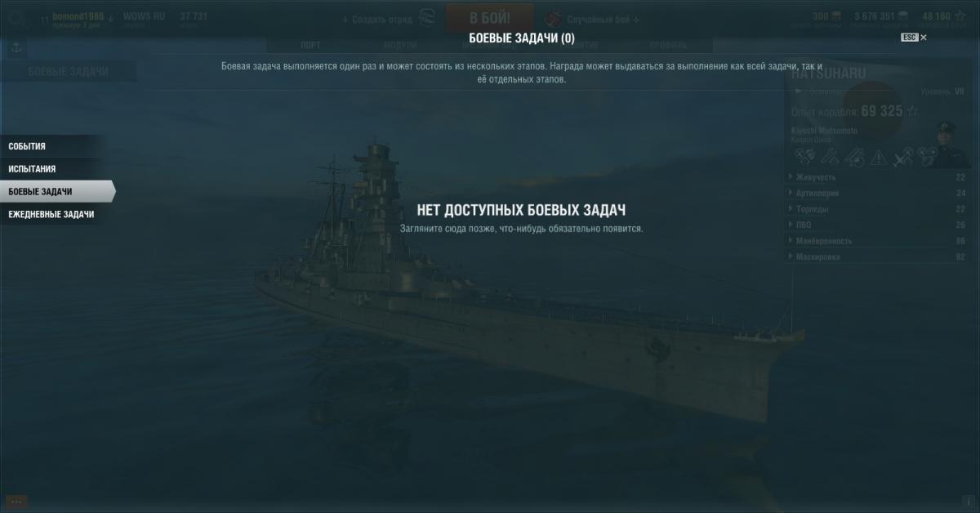
Task: Close the battle tasks overlay with the ESC X
Action: (x=914, y=38)
